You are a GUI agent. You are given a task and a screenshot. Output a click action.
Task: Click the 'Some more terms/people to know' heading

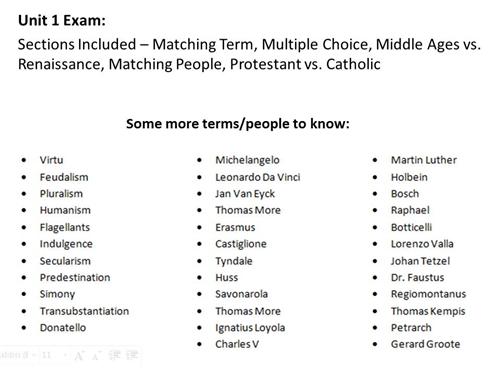tap(238, 124)
